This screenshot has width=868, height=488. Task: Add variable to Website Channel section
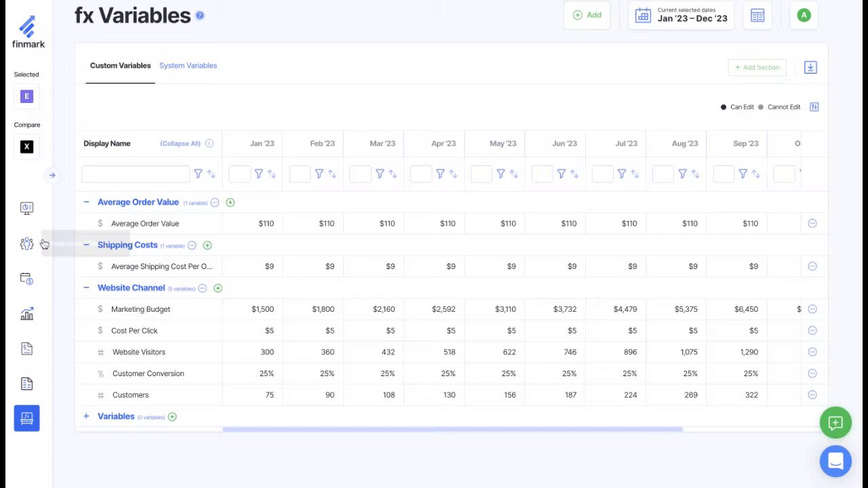tap(218, 288)
